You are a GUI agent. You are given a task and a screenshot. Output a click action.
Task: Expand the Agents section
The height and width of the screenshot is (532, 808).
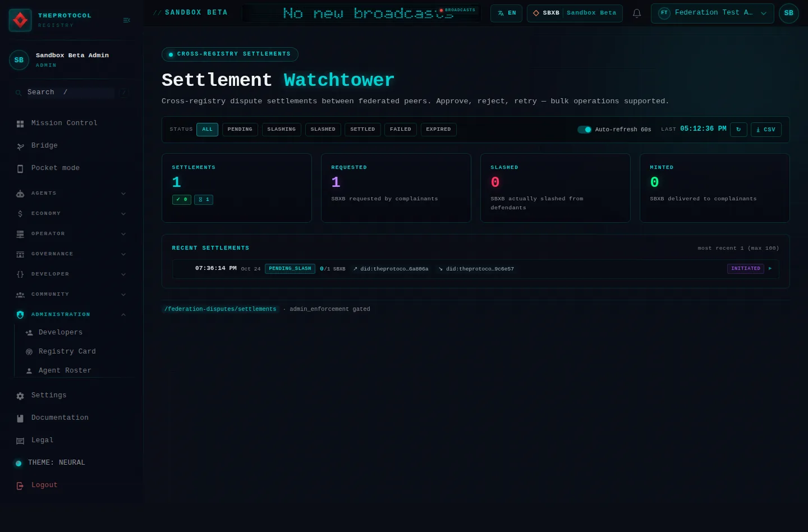(71, 193)
